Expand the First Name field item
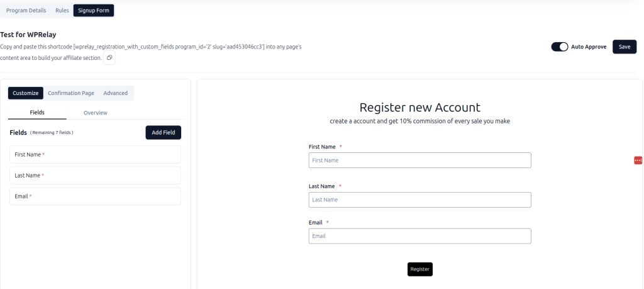The image size is (644, 289). (x=95, y=154)
